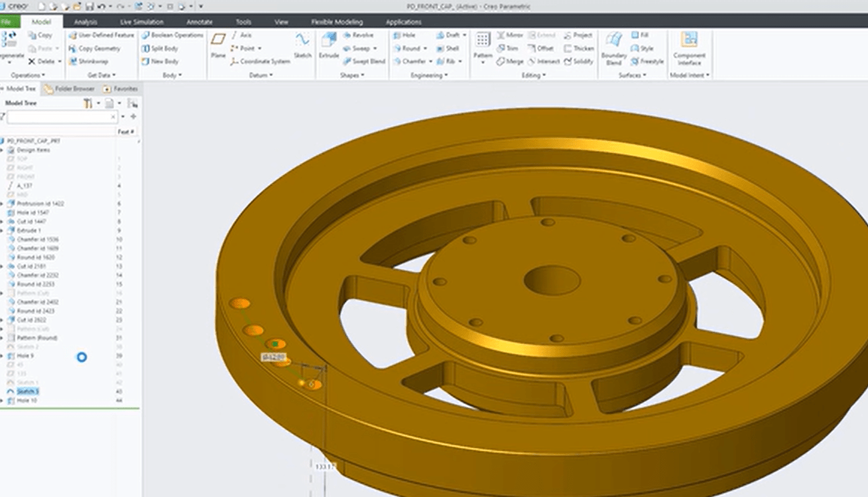Click the Pattern tool icon

(x=483, y=45)
